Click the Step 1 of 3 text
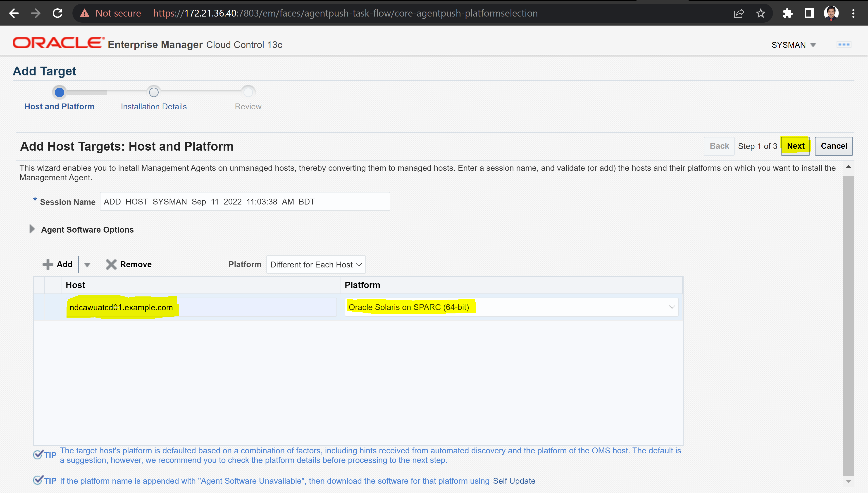The image size is (868, 493). pos(757,146)
